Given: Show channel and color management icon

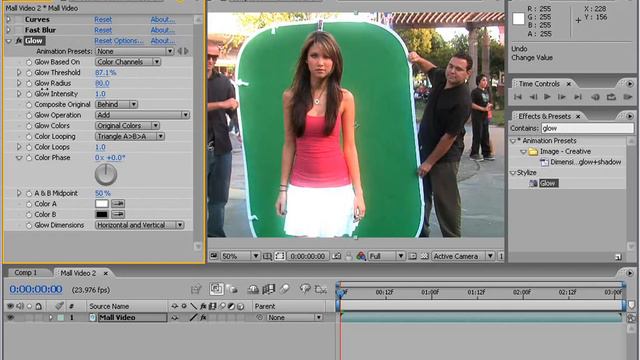Looking at the screenshot, I should coord(361,256).
